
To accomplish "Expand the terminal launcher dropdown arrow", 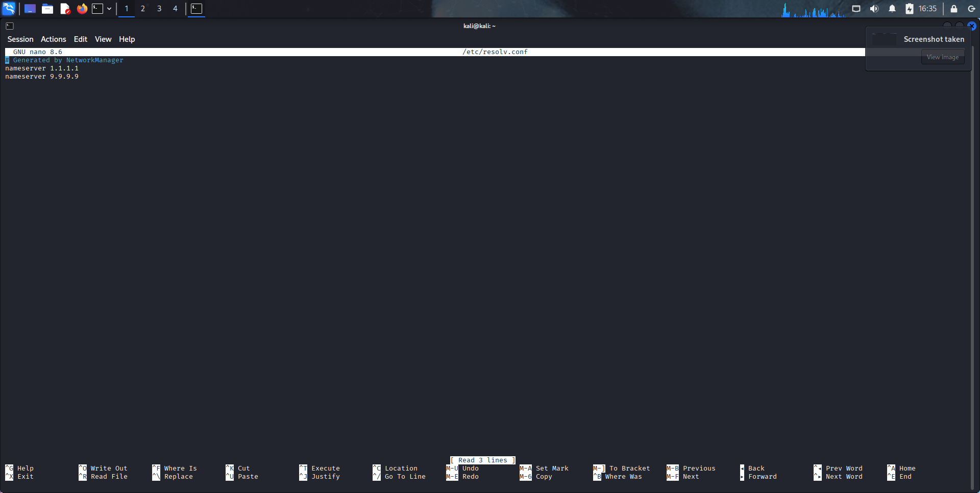I will [x=109, y=9].
